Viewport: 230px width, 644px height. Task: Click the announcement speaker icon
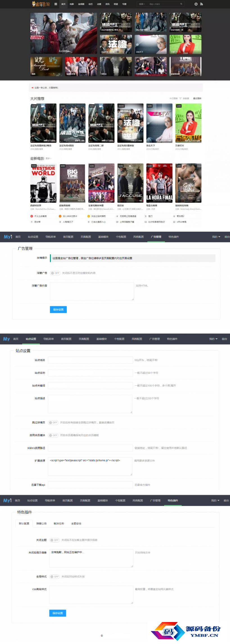[33, 88]
